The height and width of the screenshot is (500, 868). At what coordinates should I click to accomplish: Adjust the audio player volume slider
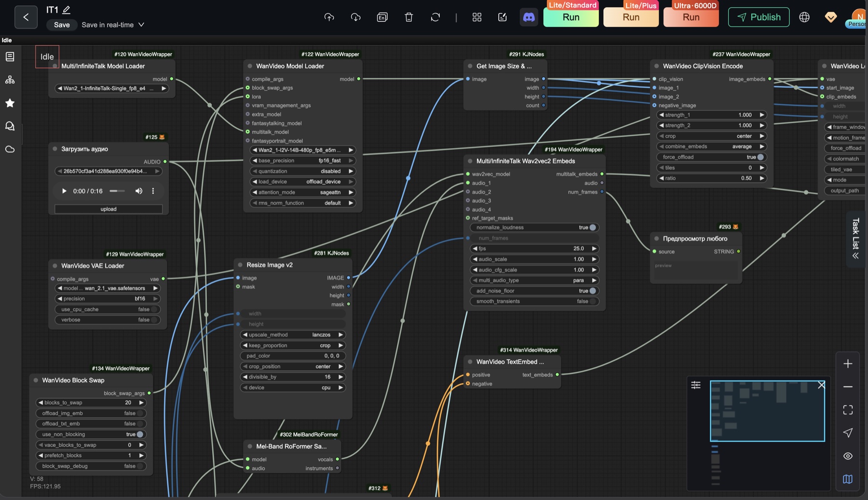click(117, 191)
